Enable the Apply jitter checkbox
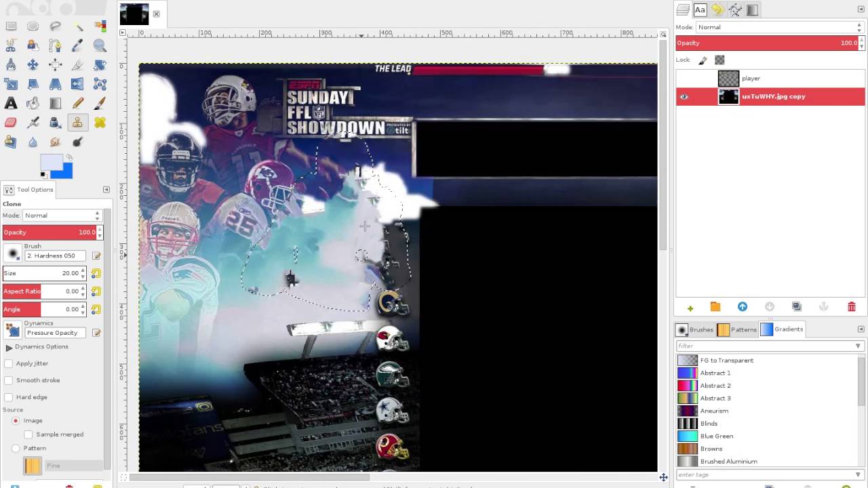Viewport: 868px width, 488px height. (x=9, y=363)
